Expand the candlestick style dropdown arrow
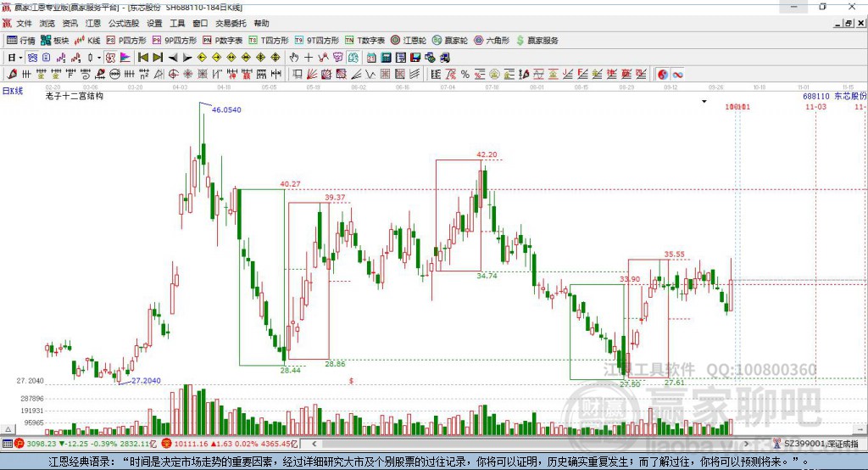868x470 pixels. 99,58
